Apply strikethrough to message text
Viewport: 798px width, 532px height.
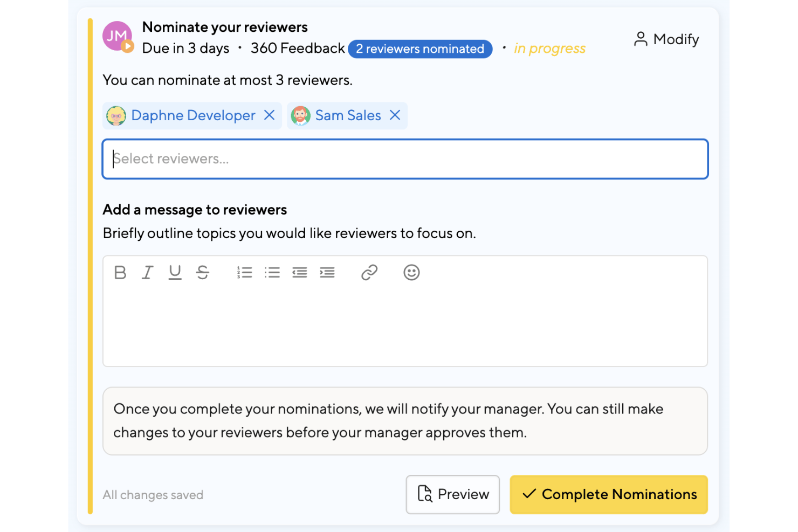[203, 273]
